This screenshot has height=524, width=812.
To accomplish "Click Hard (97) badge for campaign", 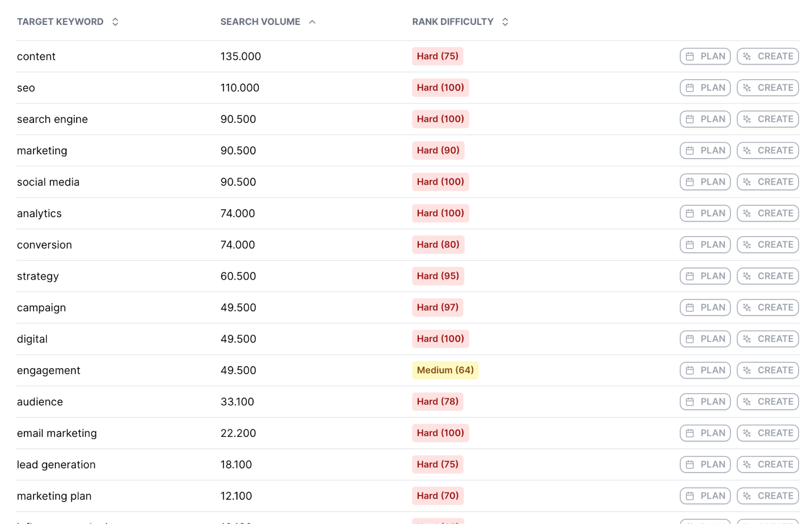I will (x=437, y=307).
